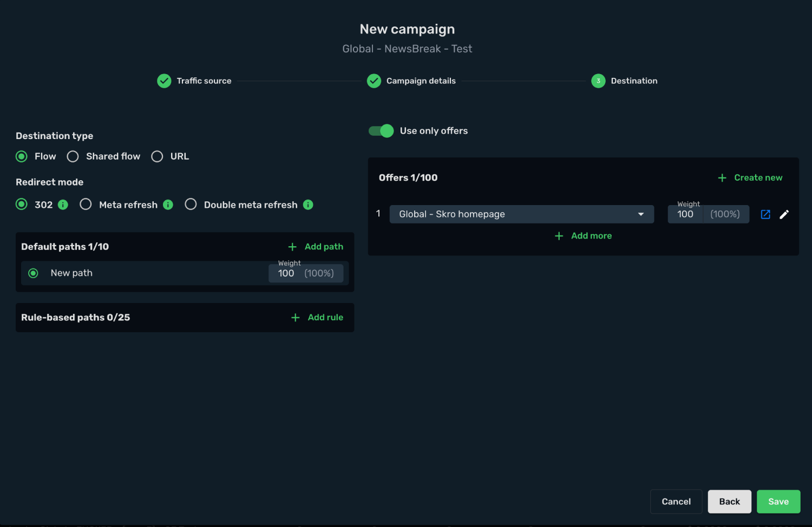Screen dimensions: 812x527
Task: Click the Traffic source step checkmark
Action: [164, 81]
